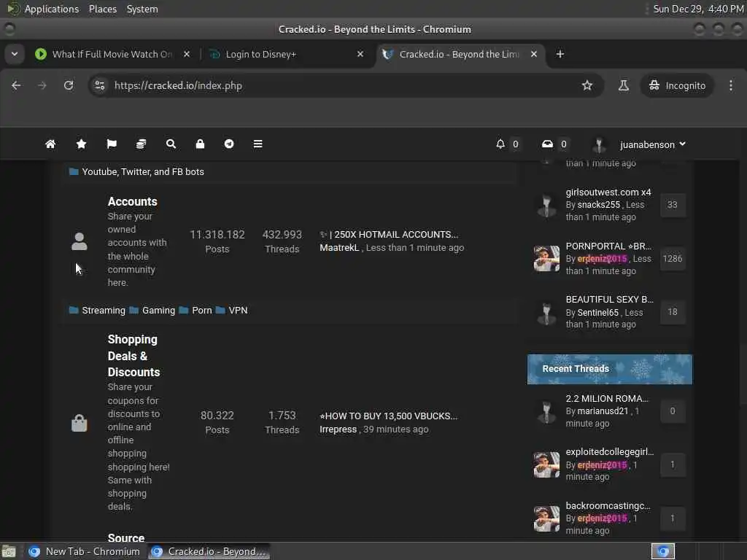Click the avatar beside girlsoutwest.com thread

click(546, 205)
